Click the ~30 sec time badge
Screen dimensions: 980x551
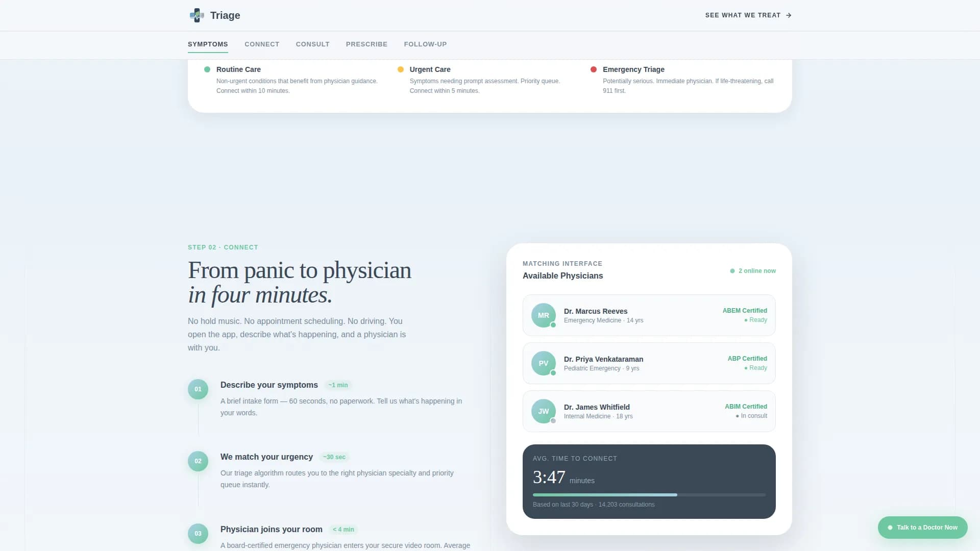(x=334, y=457)
